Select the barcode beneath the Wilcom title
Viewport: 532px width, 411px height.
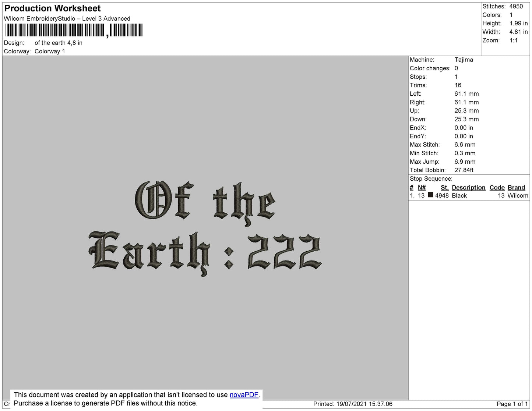pos(74,30)
